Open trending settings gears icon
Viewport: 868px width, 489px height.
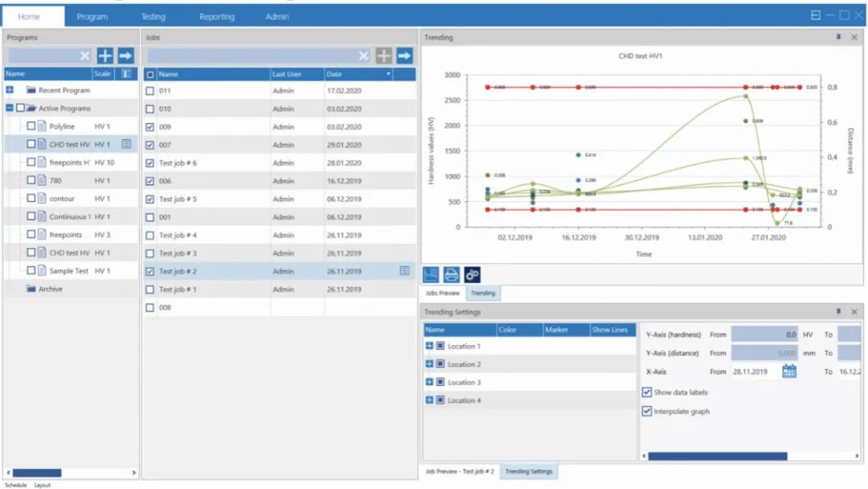click(x=473, y=275)
